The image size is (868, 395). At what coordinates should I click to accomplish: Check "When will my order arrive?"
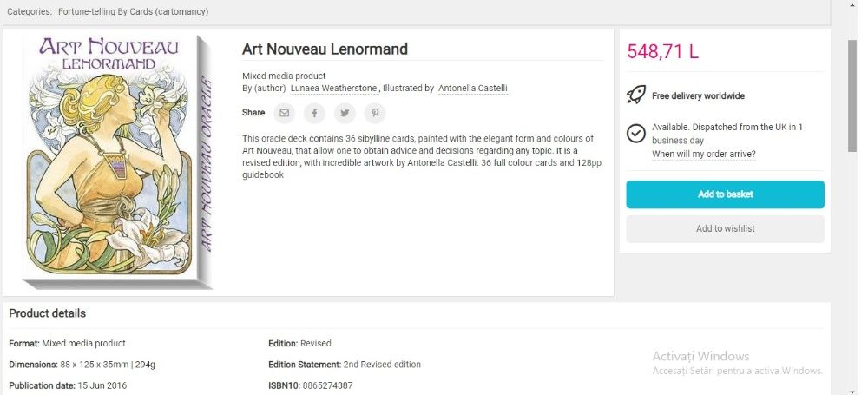pyautogui.click(x=703, y=155)
